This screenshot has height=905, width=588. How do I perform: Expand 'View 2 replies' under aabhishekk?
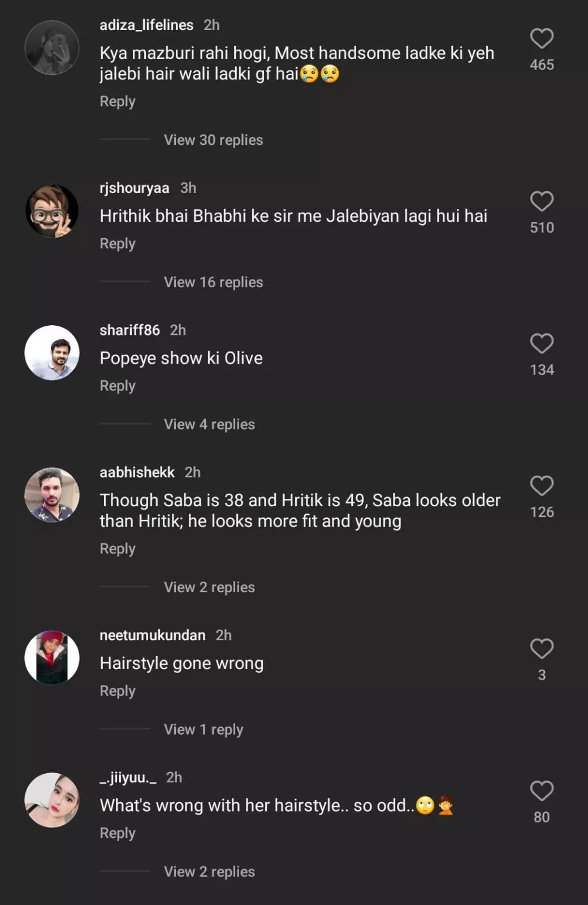(x=209, y=587)
